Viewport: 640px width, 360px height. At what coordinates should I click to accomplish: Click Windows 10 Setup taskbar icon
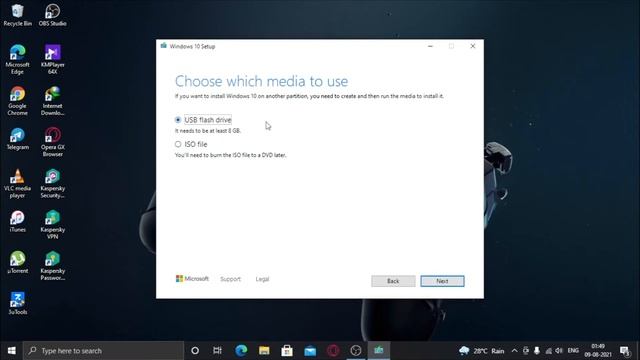pyautogui.click(x=379, y=351)
